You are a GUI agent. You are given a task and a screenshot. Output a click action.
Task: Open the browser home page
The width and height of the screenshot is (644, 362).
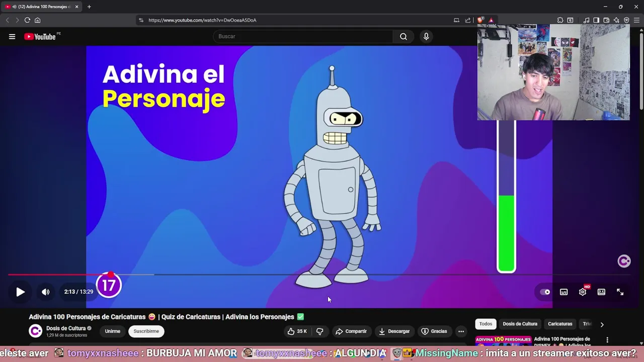37,20
